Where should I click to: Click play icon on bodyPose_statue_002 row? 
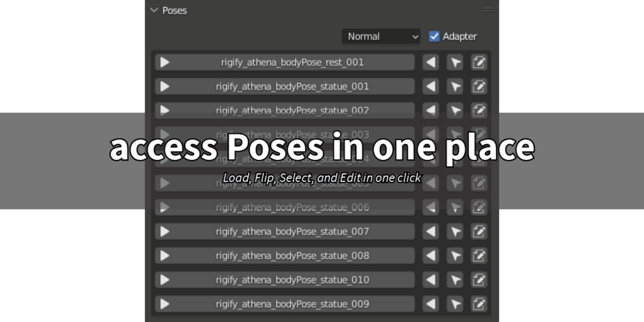pyautogui.click(x=165, y=111)
